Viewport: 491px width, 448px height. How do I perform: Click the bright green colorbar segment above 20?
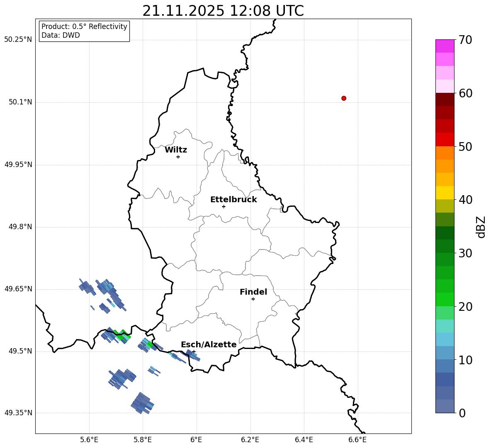pyautogui.click(x=445, y=299)
